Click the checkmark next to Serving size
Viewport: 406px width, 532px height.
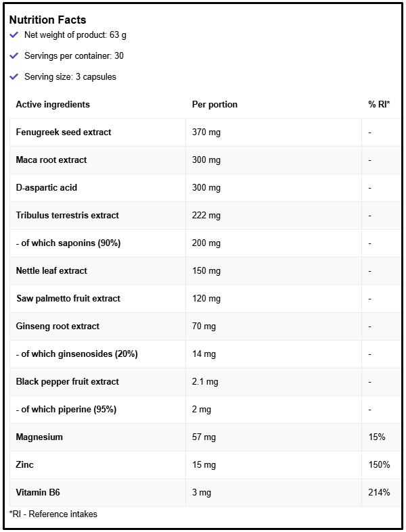14,76
